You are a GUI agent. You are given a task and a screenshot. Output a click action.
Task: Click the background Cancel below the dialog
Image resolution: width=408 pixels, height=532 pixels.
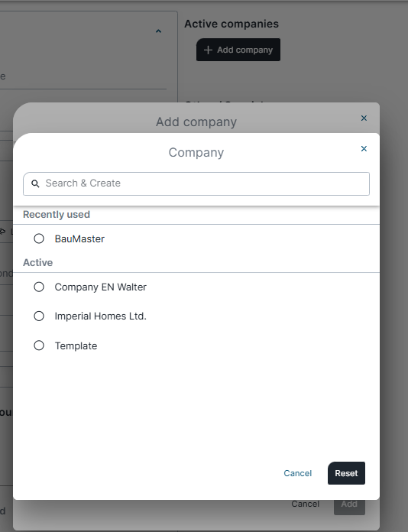click(306, 504)
